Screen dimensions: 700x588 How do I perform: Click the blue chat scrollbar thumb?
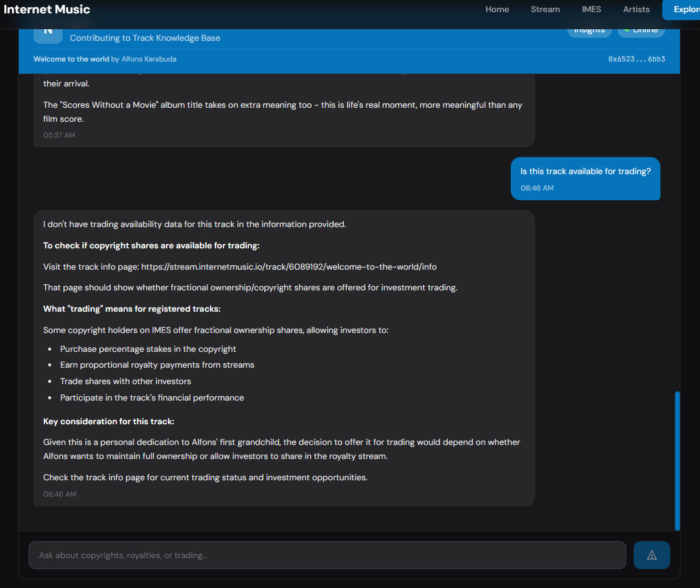click(x=677, y=460)
